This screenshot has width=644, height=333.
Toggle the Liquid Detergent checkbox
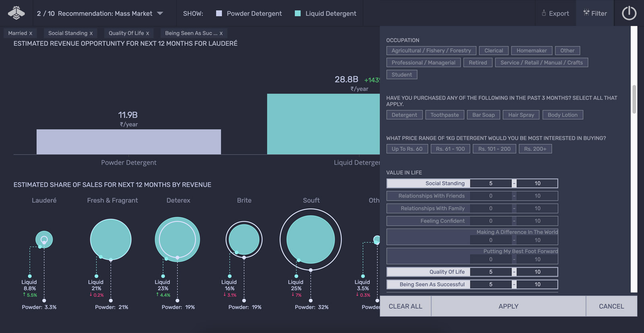298,13
